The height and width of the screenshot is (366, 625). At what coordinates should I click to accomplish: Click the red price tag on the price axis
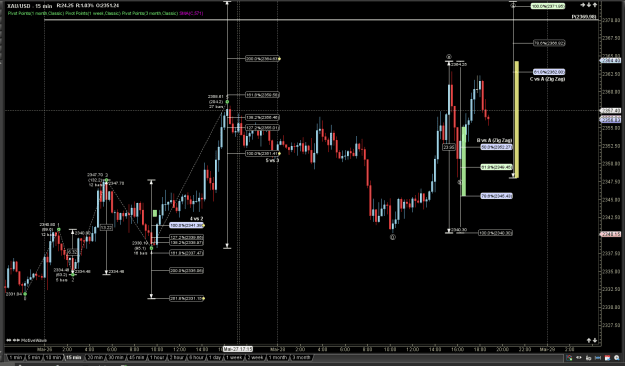pos(610,234)
